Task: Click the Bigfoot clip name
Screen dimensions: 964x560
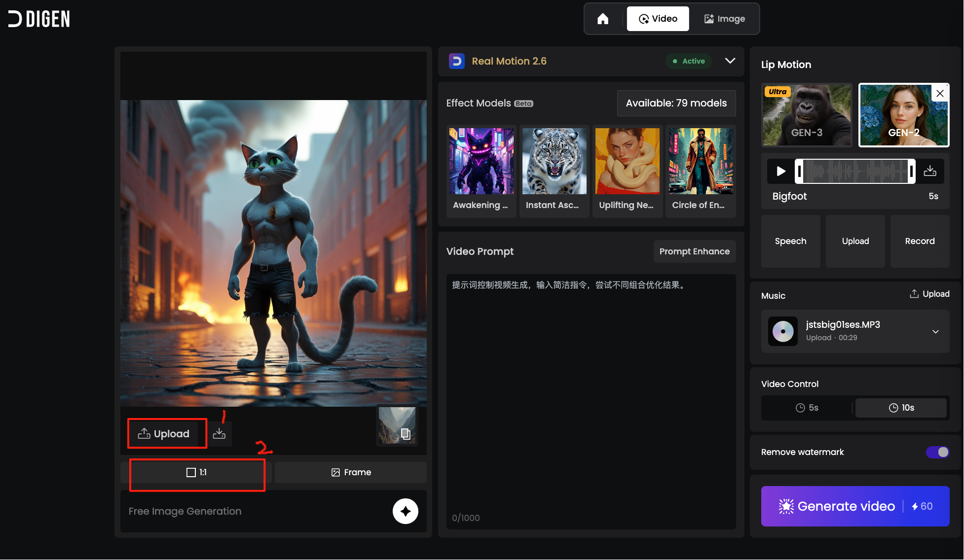Action: (x=789, y=196)
